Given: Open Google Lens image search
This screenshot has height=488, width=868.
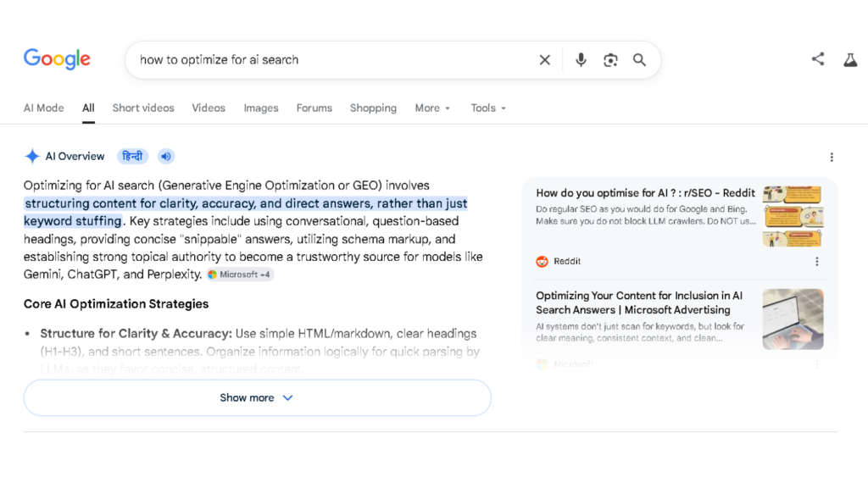Looking at the screenshot, I should click(x=610, y=59).
